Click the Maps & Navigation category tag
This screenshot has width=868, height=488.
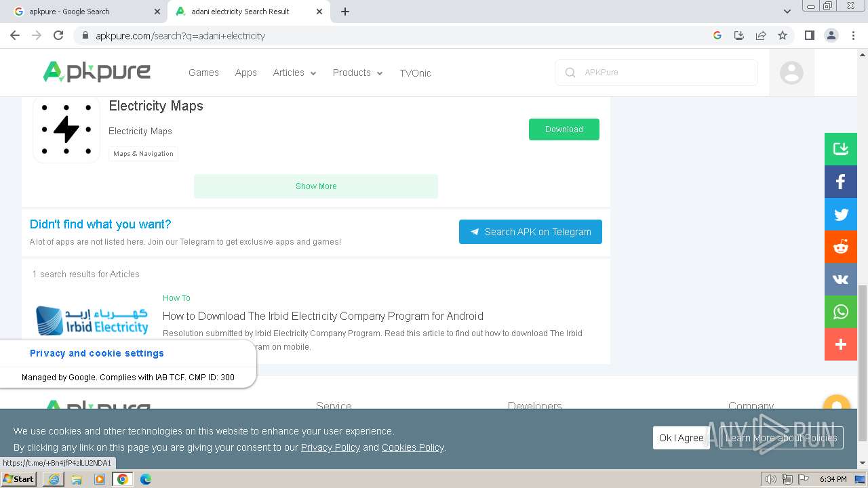(x=143, y=154)
